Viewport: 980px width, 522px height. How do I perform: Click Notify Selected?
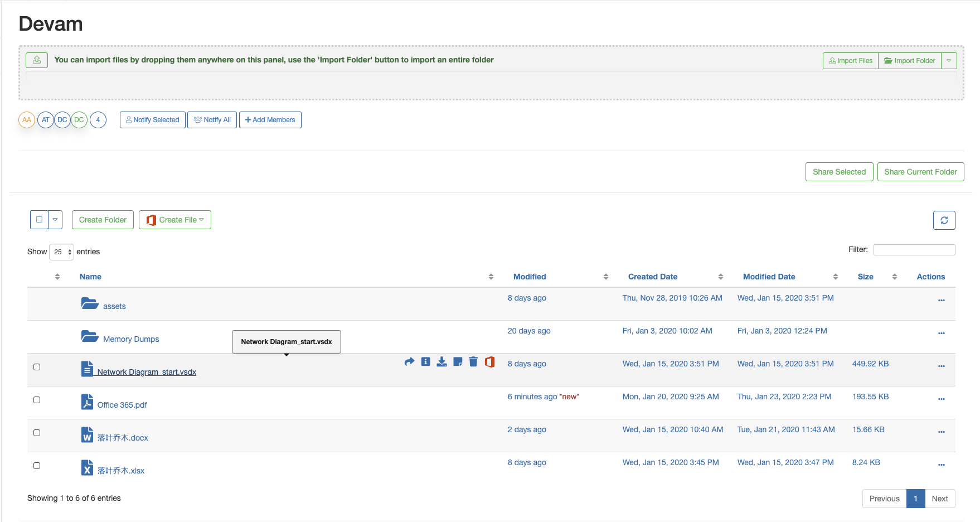(153, 120)
